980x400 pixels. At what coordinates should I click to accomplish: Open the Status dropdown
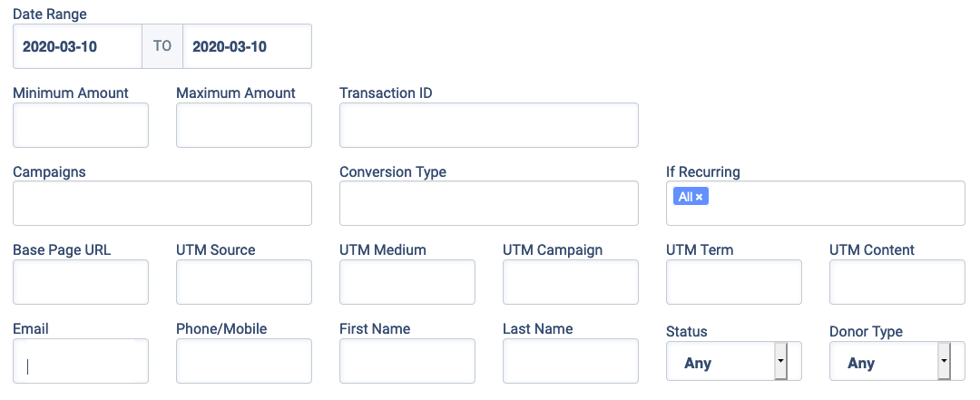pos(733,362)
